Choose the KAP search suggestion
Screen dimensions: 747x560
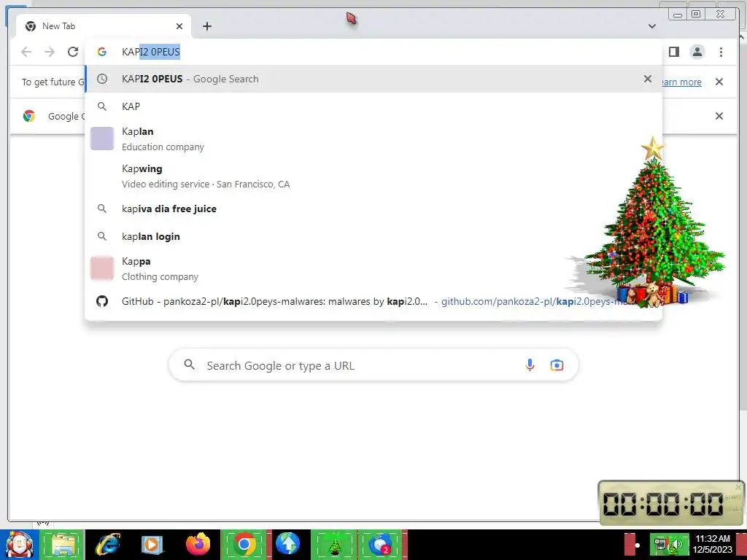click(x=373, y=106)
